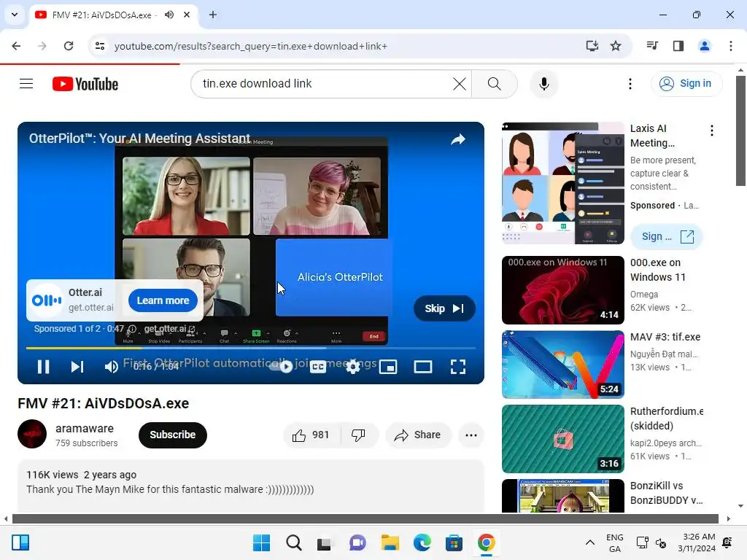Toggle closed captions
The image size is (747, 560).
318,366
